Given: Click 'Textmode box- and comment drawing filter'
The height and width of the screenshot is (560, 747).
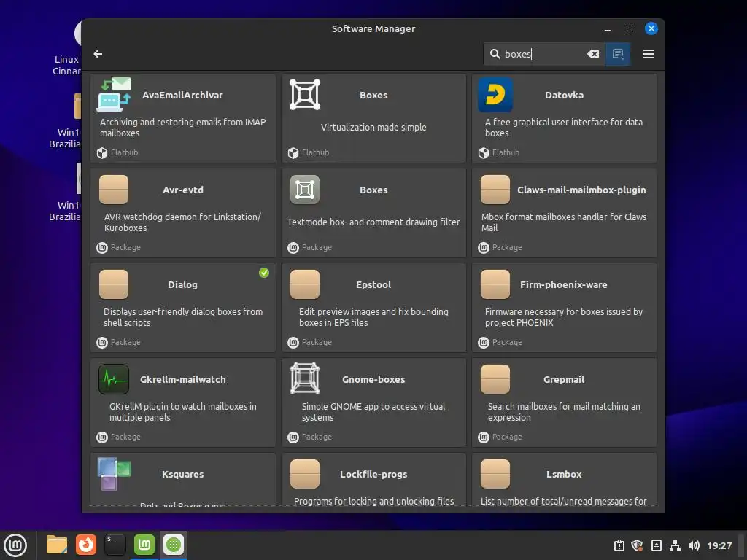Looking at the screenshot, I should coord(373,222).
